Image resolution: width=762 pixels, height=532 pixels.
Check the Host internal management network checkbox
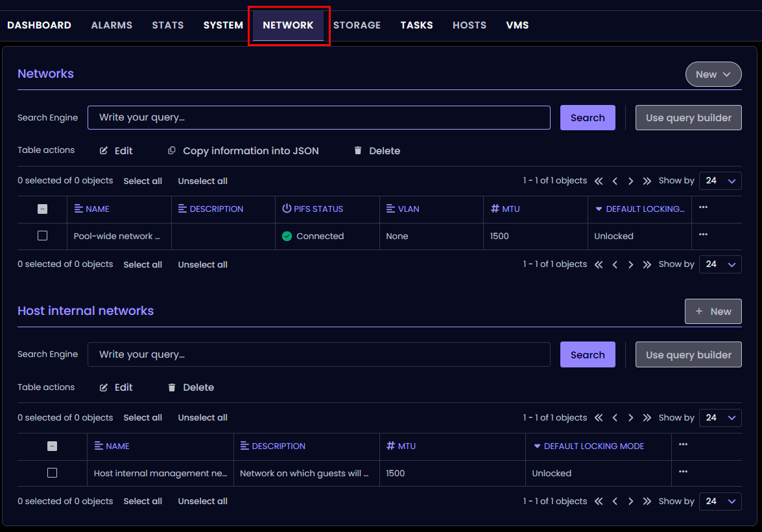(x=53, y=473)
